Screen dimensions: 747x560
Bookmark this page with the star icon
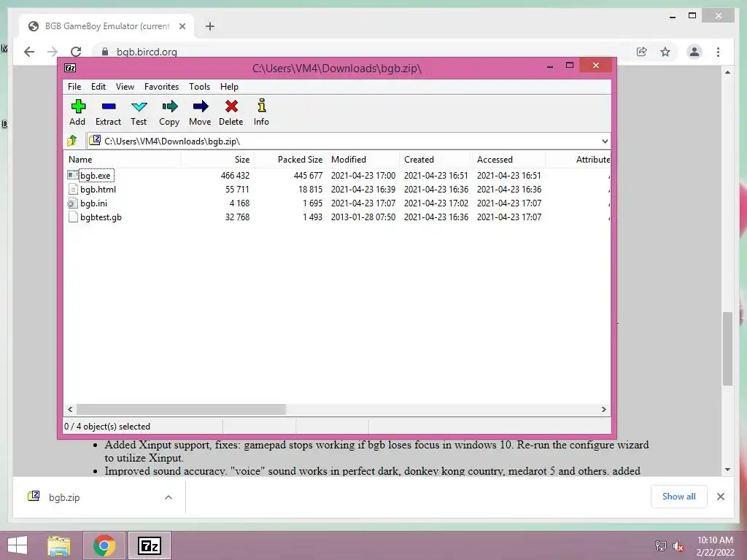click(665, 52)
